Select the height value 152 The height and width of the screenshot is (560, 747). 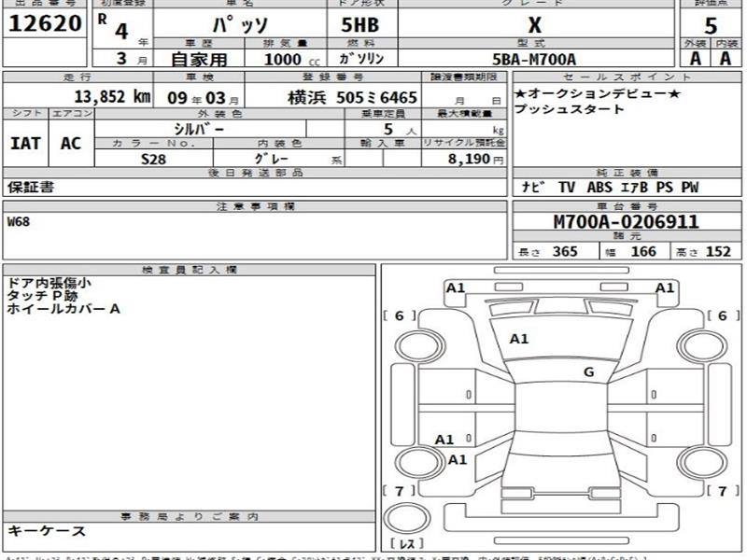[718, 251]
